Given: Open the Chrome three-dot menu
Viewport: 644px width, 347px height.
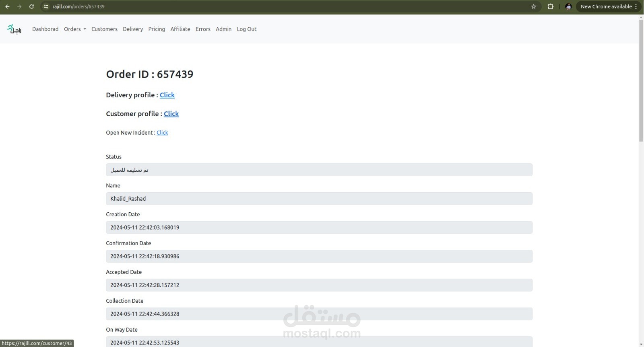Looking at the screenshot, I should click(636, 6).
